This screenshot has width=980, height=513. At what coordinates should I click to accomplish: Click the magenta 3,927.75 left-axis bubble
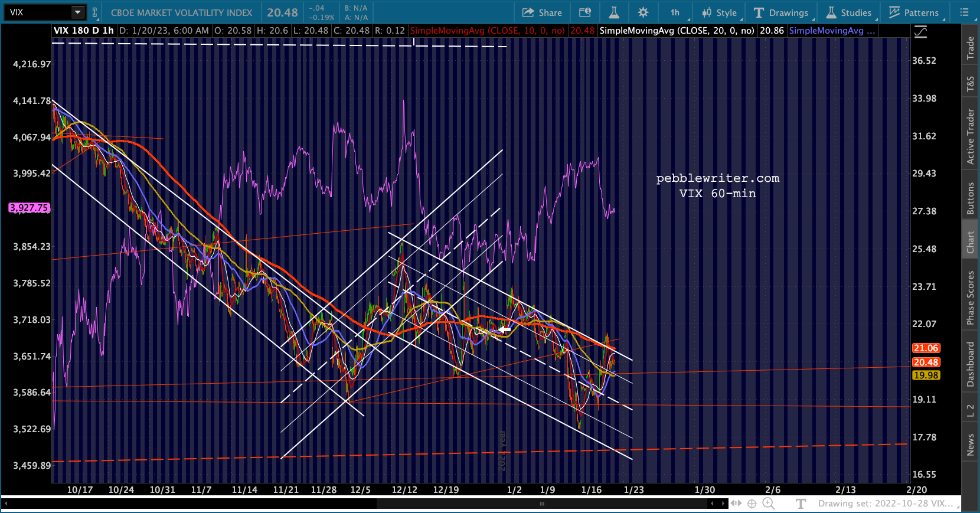click(x=29, y=208)
